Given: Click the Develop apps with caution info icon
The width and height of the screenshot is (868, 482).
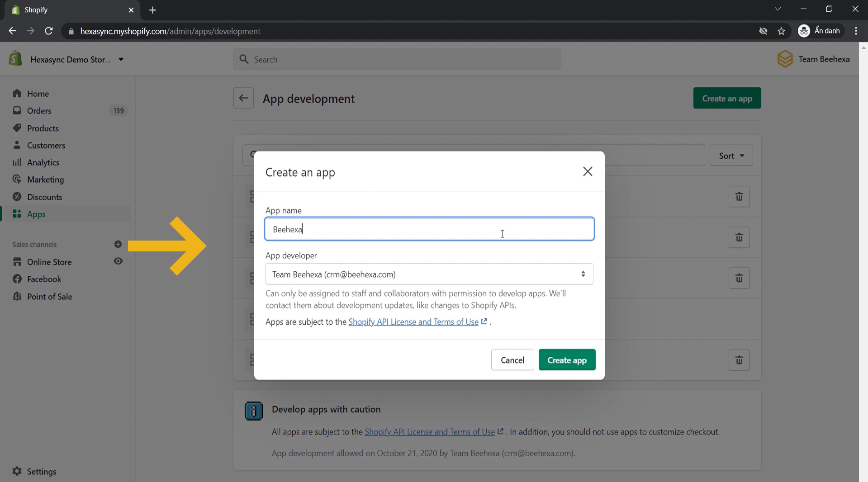Looking at the screenshot, I should tap(253, 411).
